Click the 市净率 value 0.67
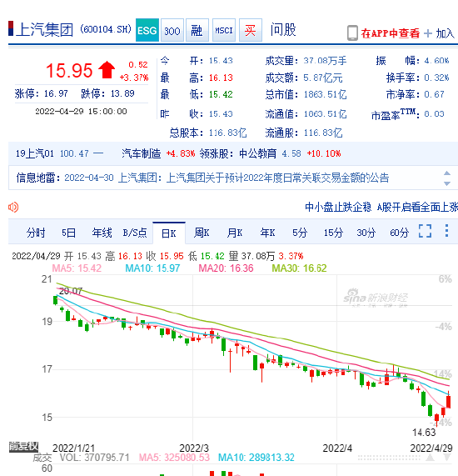 [x=434, y=95]
